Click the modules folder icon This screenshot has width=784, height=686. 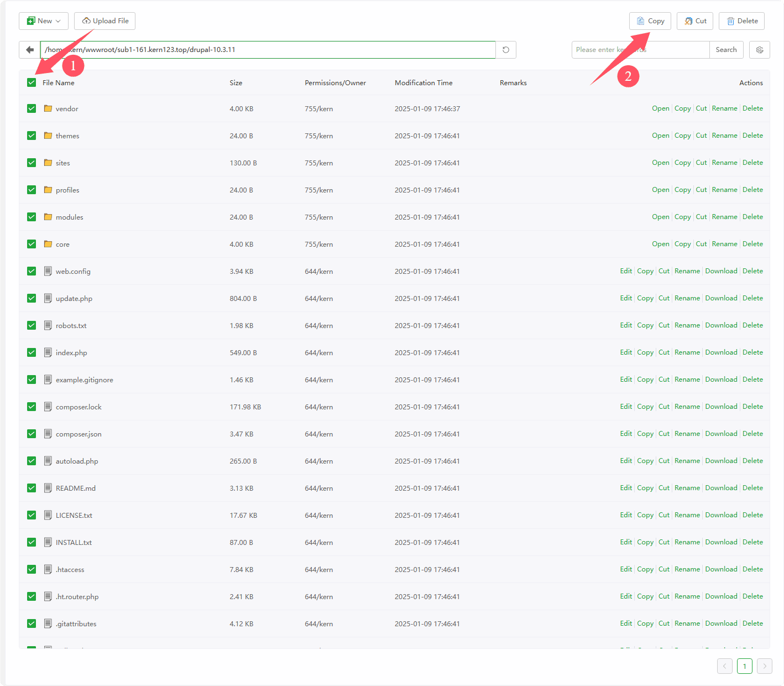[48, 217]
